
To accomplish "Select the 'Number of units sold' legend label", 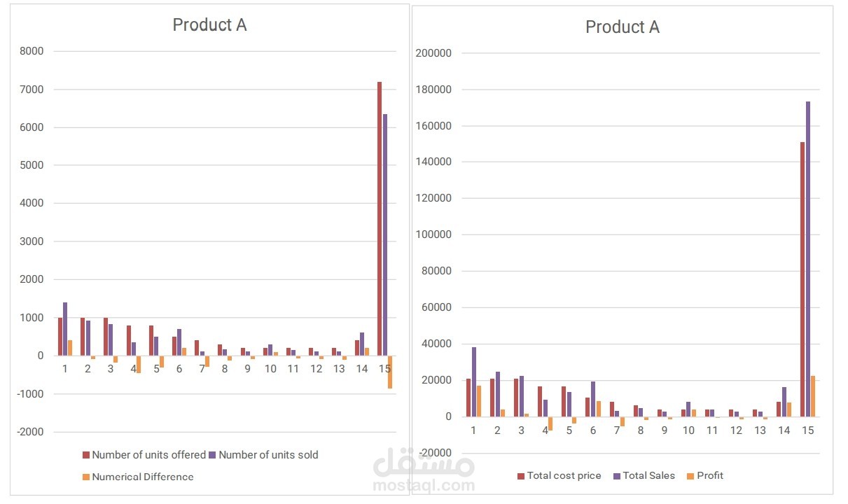I will coord(268,455).
